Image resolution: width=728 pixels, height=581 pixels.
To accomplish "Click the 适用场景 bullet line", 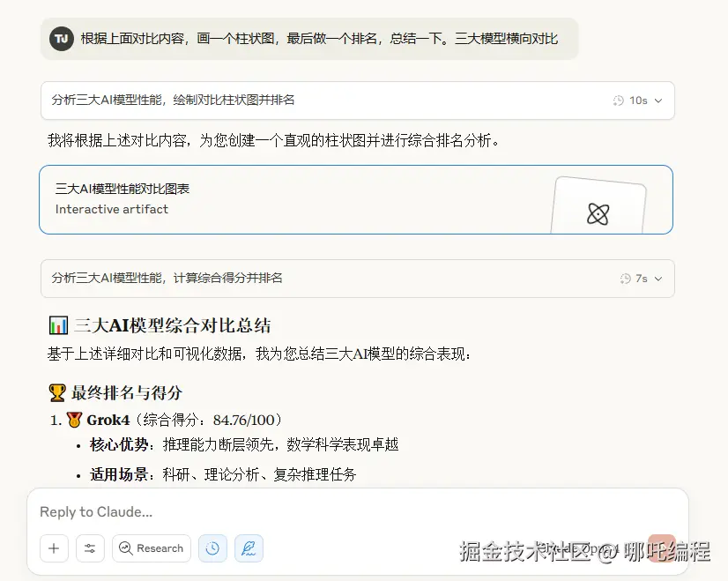I will (223, 474).
